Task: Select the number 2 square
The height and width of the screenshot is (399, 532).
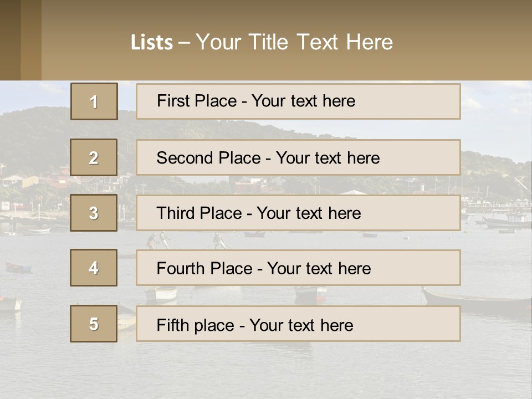Action: point(94,157)
